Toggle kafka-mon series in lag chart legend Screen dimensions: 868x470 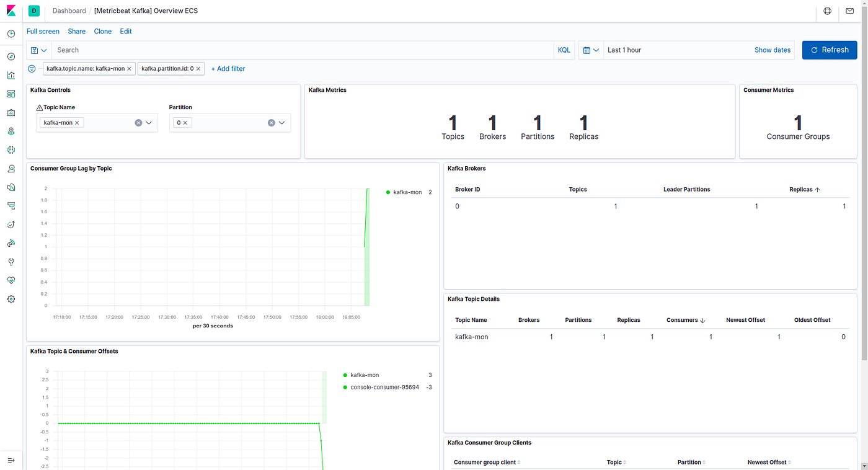407,192
